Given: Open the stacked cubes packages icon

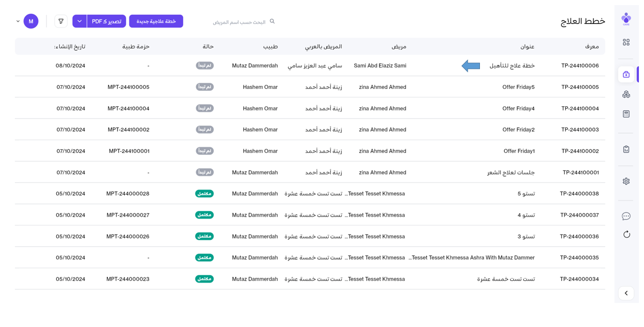Looking at the screenshot, I should click(626, 95).
